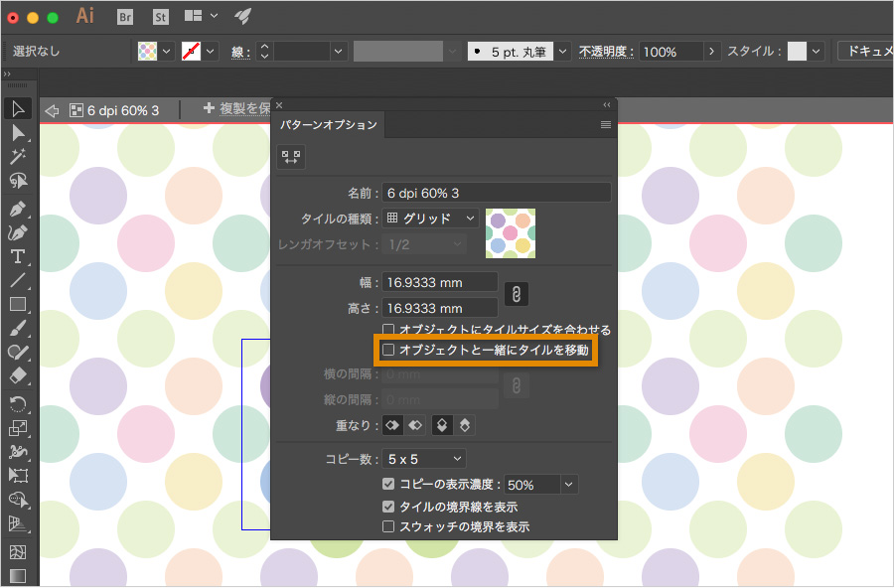
Task: Select the Magic Wand tool
Action: [x=18, y=156]
